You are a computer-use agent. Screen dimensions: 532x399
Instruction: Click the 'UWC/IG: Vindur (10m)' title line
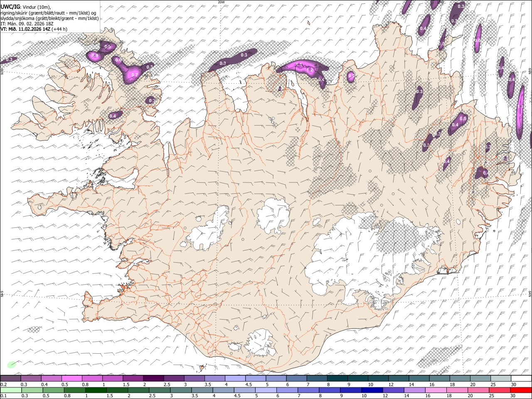(x=26, y=7)
